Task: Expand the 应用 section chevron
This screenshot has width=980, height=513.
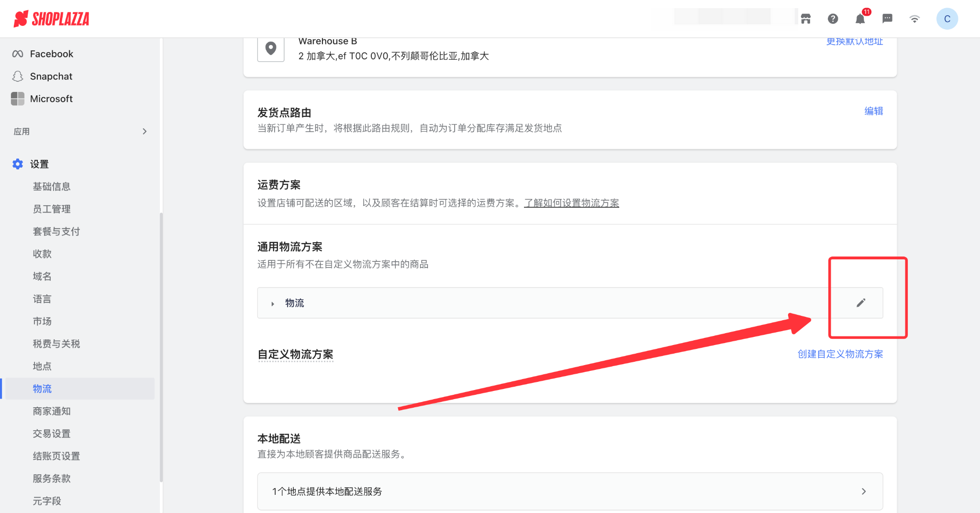Action: click(x=145, y=132)
